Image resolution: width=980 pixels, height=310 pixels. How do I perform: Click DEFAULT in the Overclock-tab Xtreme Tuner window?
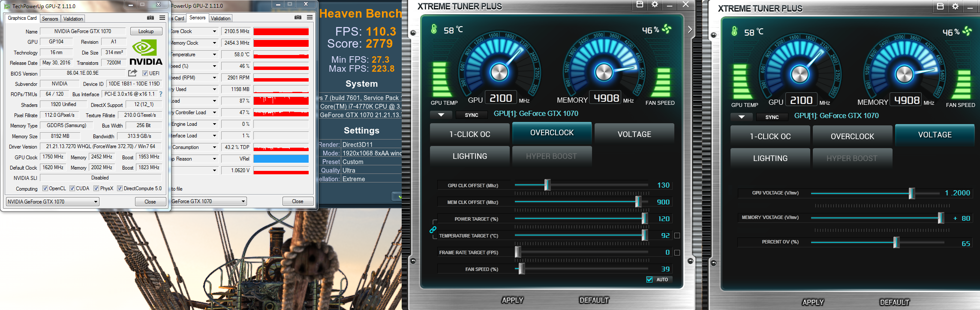point(594,300)
